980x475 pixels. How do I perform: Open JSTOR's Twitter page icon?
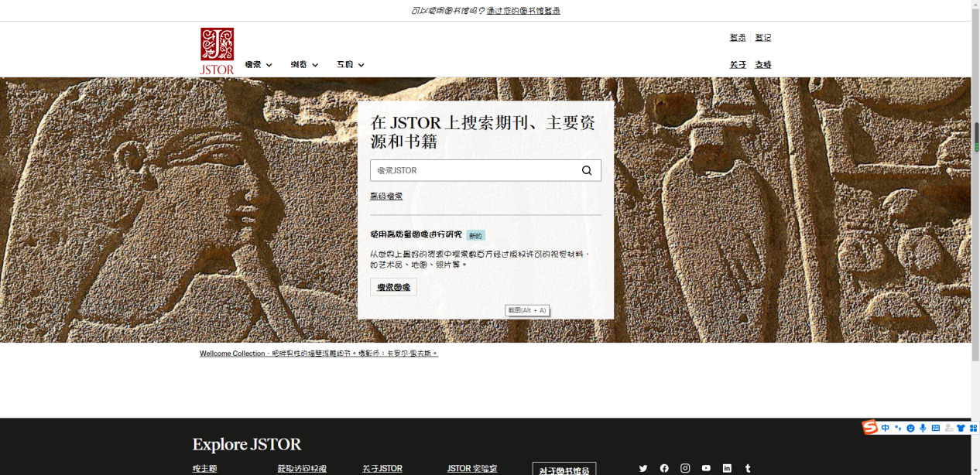(643, 468)
